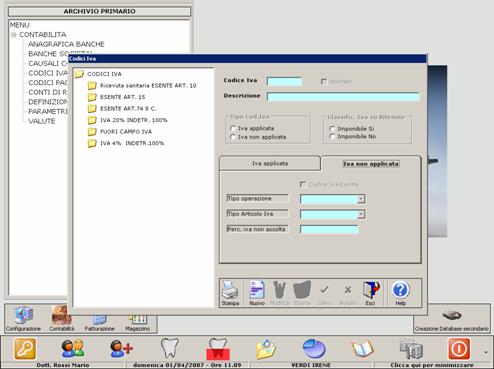Toggle the Codice Iva Esente checkbox
Screen dimensions: 494x369
click(x=303, y=184)
